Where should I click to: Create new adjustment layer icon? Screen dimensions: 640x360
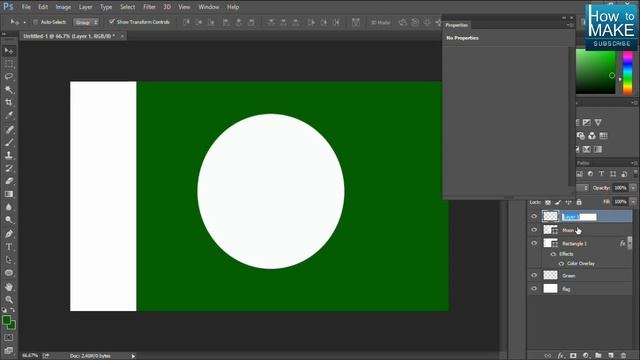(586, 356)
